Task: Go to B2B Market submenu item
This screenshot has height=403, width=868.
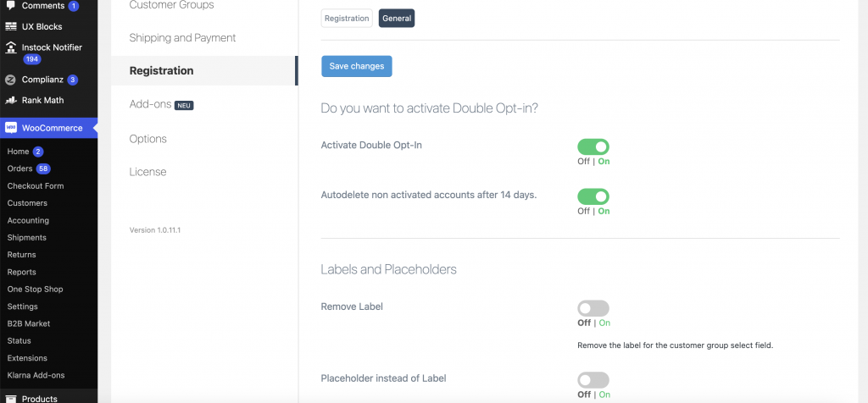Action: [29, 323]
